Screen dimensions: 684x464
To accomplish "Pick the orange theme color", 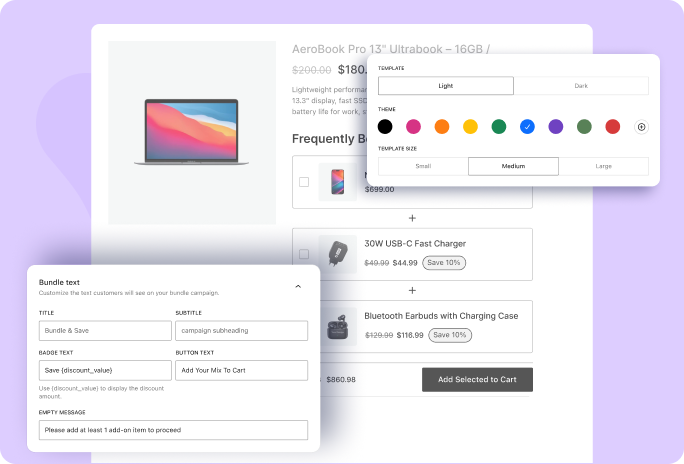I will (442, 127).
